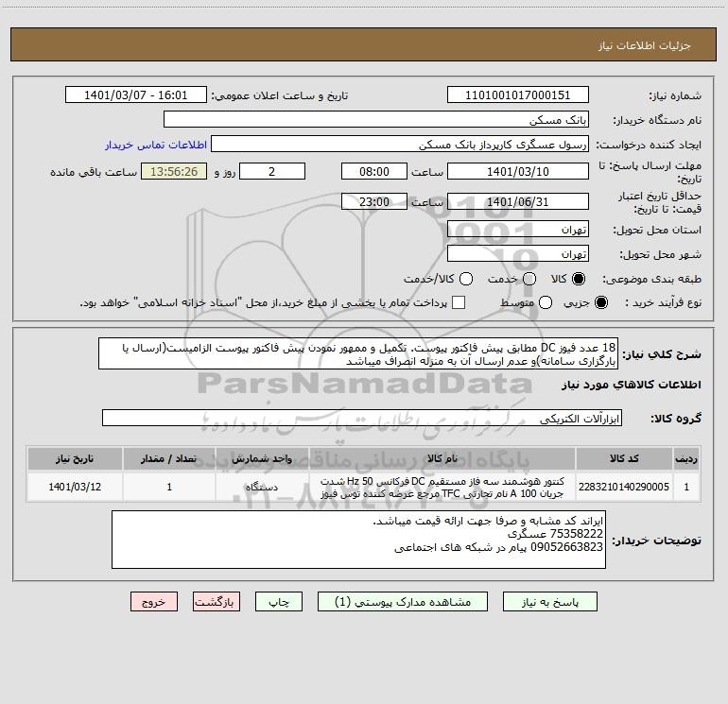Screen dimensions: 728x704
Task: Select the کالا/خدمت radio button
Action: (x=466, y=279)
